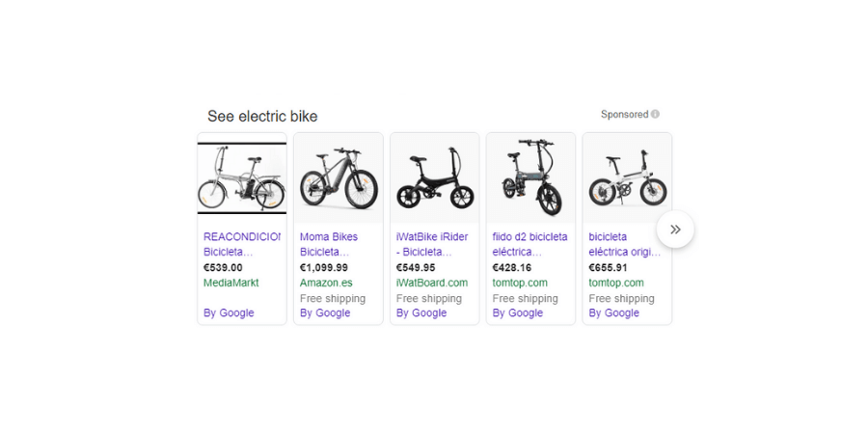
Task: Click By Google on the MediaMarkt card
Action: coord(229,312)
